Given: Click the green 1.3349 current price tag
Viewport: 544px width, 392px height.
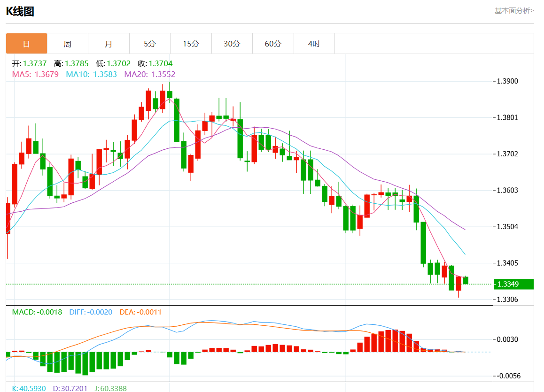Looking at the screenshot, I should click(513, 284).
